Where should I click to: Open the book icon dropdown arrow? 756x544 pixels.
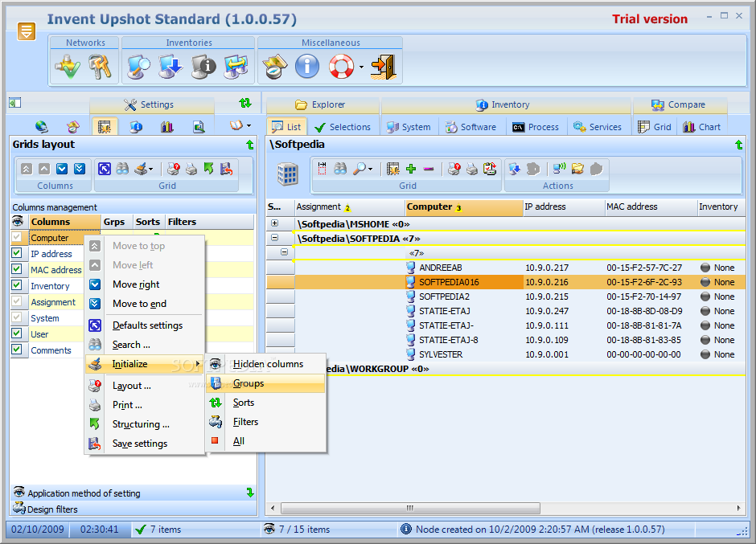(249, 126)
